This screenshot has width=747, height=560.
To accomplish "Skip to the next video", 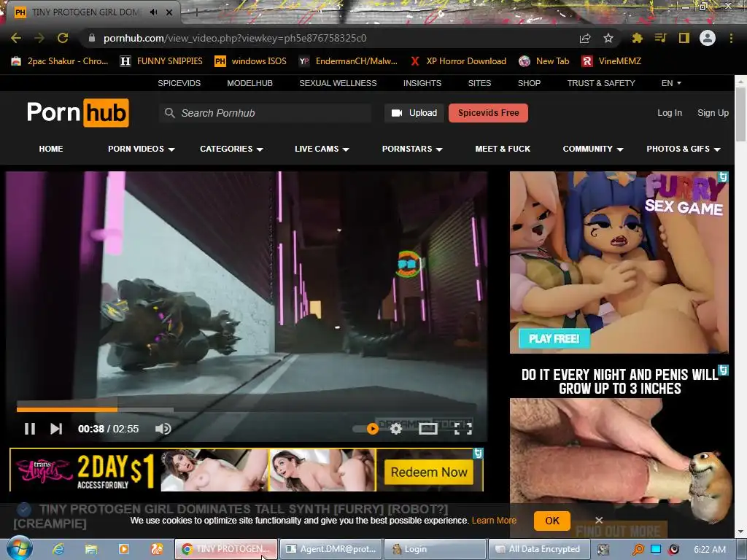I will coord(56,429).
